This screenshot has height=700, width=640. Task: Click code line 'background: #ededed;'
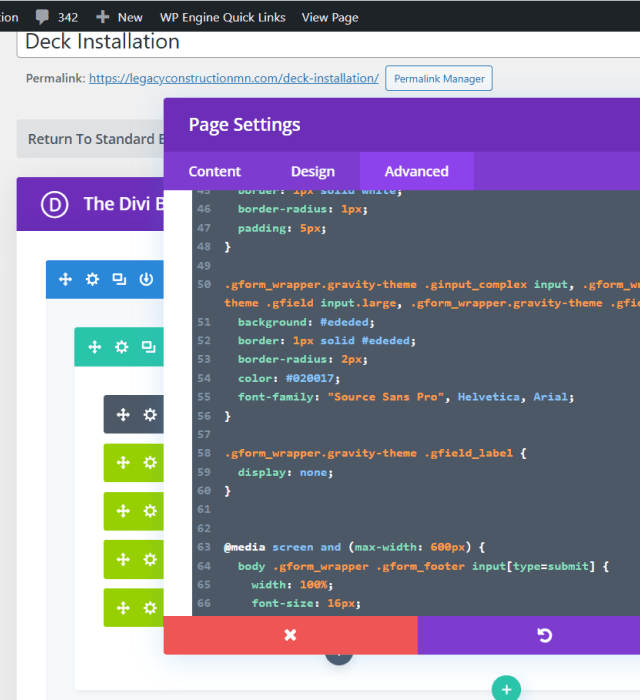point(306,322)
